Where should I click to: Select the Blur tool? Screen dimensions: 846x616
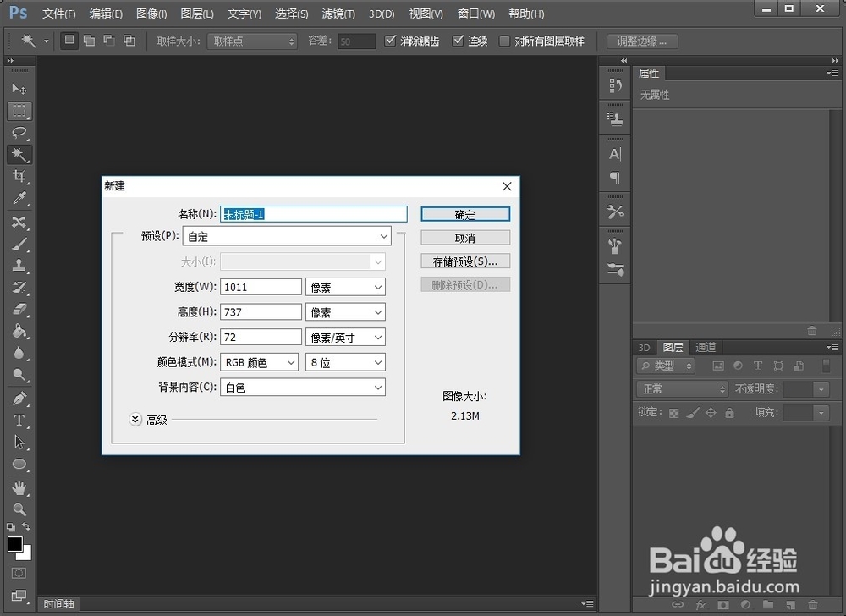[19, 353]
